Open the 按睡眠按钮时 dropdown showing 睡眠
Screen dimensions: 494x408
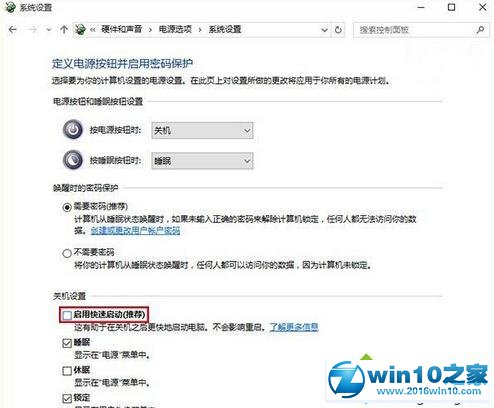202,161
